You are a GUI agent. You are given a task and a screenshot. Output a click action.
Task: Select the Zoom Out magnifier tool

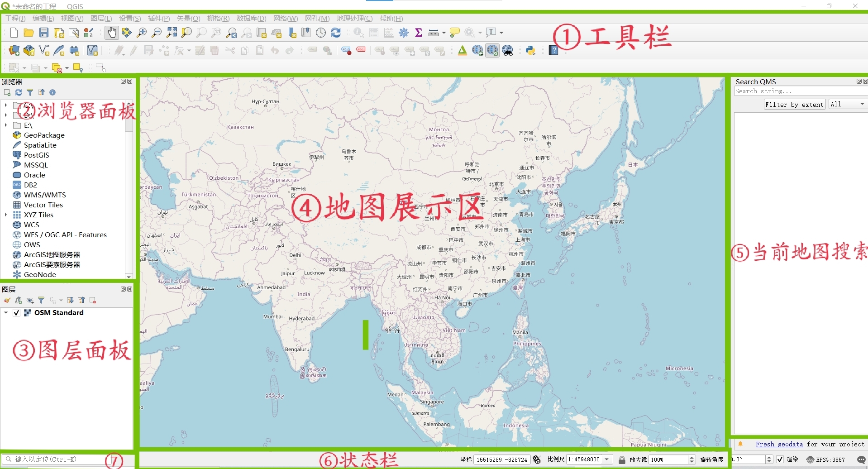click(157, 33)
